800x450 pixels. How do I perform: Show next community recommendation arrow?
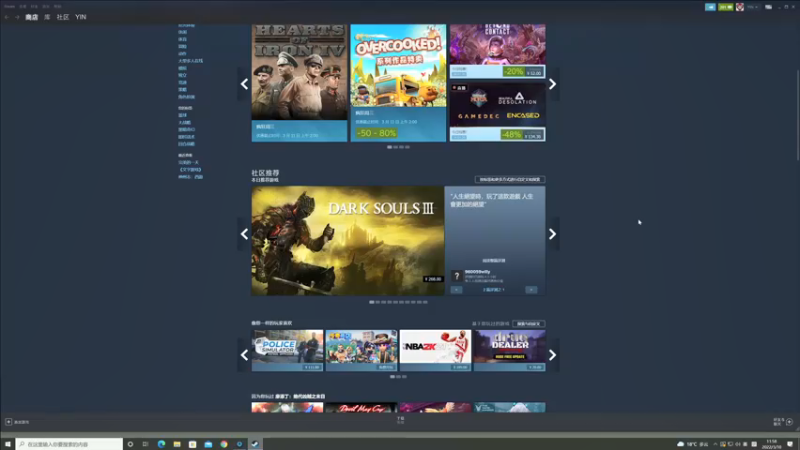pyautogui.click(x=553, y=234)
